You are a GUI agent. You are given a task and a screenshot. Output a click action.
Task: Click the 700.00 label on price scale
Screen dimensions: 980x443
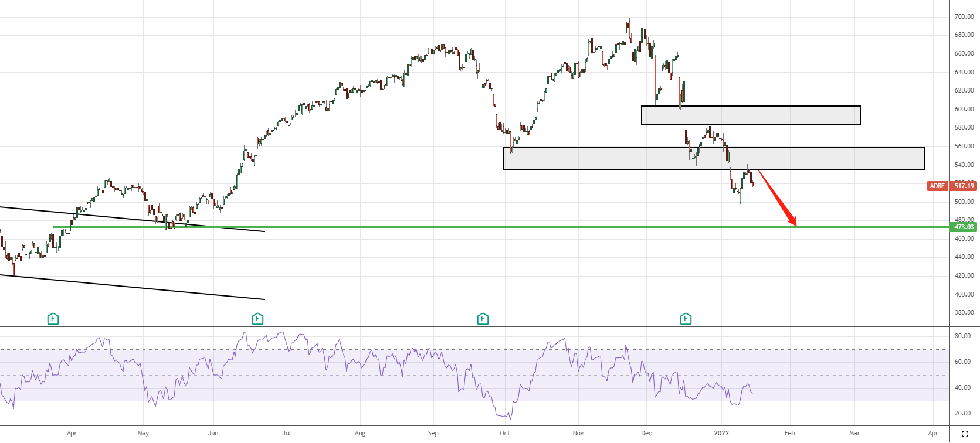point(964,16)
